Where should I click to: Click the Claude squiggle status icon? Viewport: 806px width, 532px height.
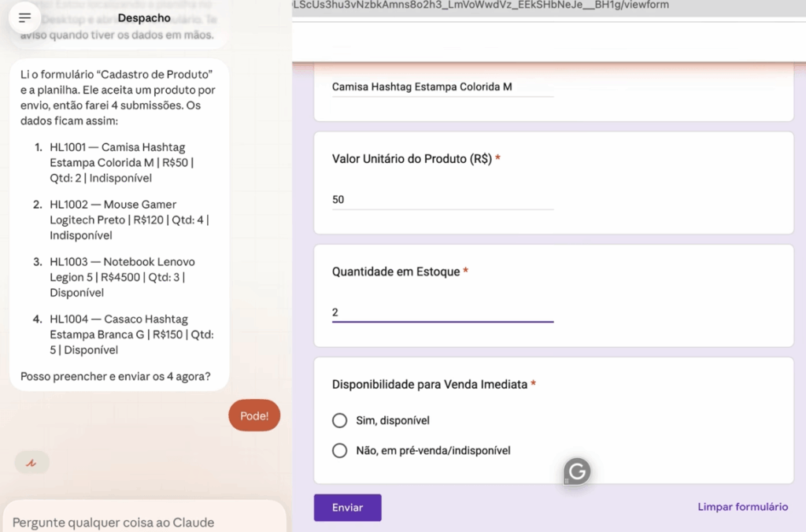(31, 463)
